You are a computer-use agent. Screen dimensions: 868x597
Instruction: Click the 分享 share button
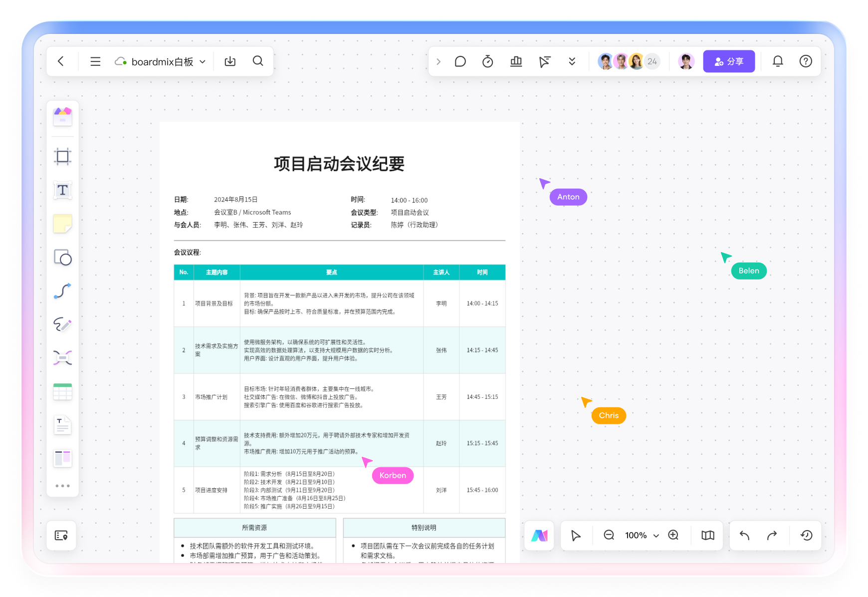pos(729,61)
